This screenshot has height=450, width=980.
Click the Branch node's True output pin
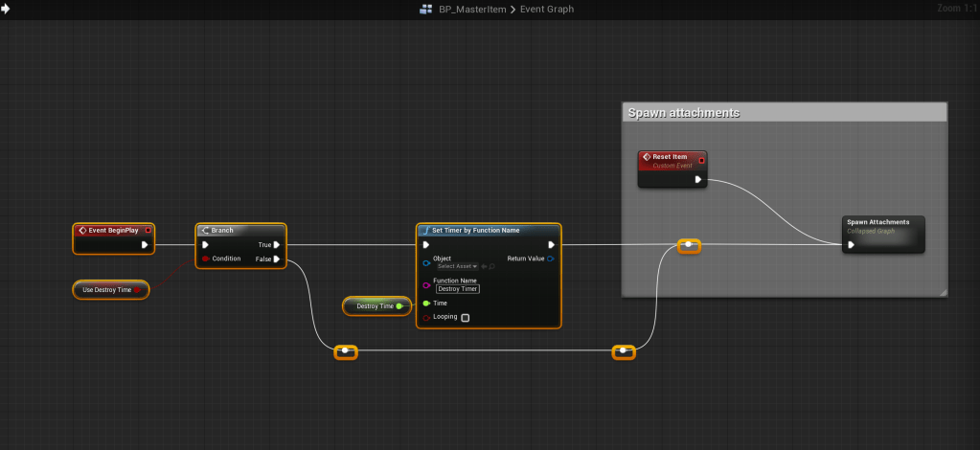tap(277, 244)
